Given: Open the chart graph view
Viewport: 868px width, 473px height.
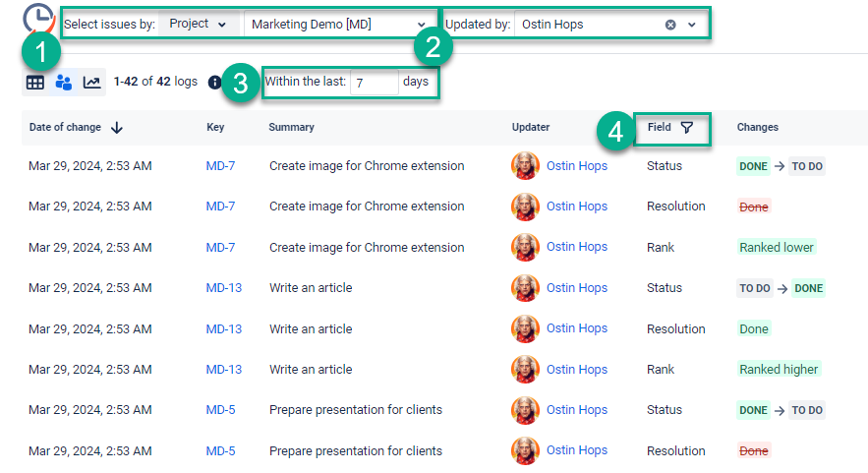Looking at the screenshot, I should click(91, 83).
